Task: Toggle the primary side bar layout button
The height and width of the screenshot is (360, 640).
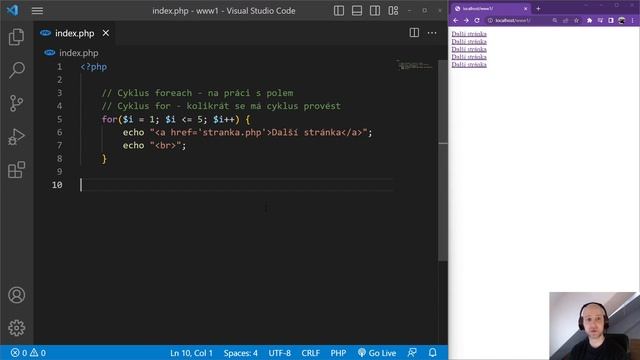Action: (x=339, y=11)
